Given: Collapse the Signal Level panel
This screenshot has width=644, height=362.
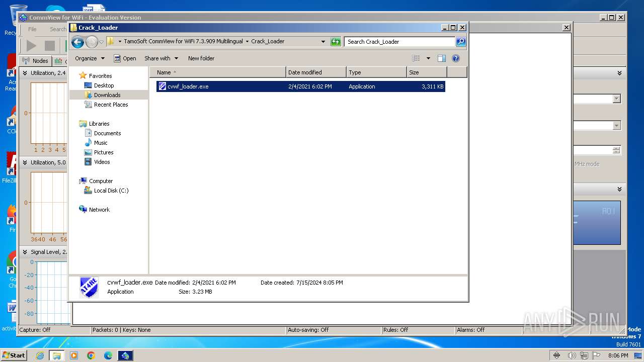Looking at the screenshot, I should [x=25, y=252].
